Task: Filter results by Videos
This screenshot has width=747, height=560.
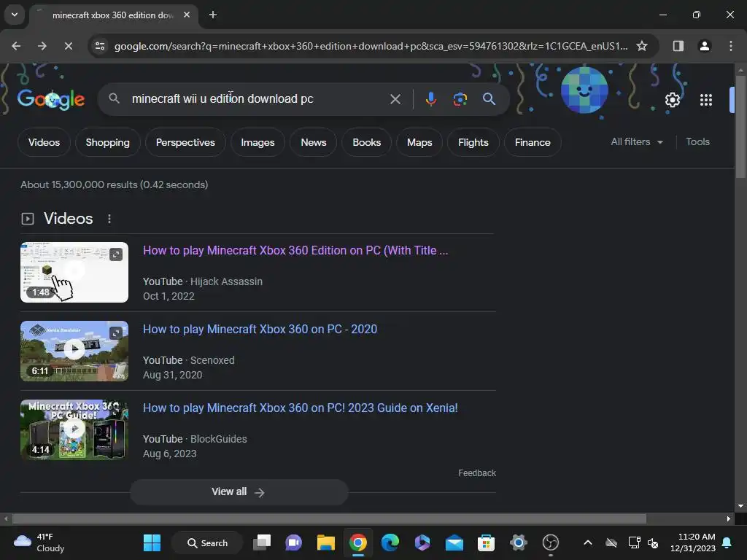Action: (44, 142)
